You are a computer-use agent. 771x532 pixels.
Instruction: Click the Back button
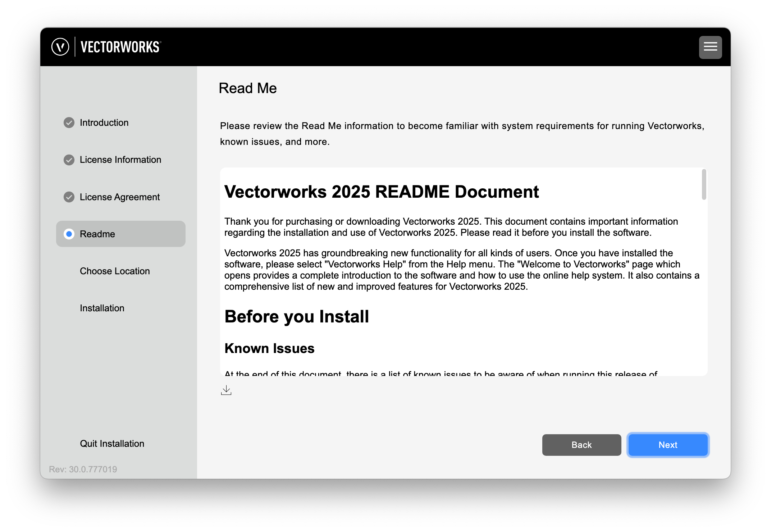point(581,445)
